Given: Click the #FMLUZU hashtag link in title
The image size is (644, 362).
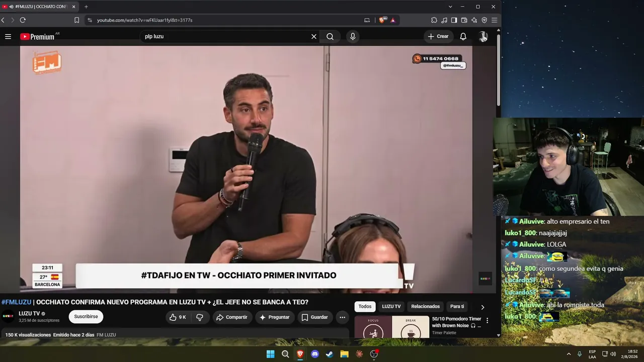Looking at the screenshot, I should (x=16, y=302).
